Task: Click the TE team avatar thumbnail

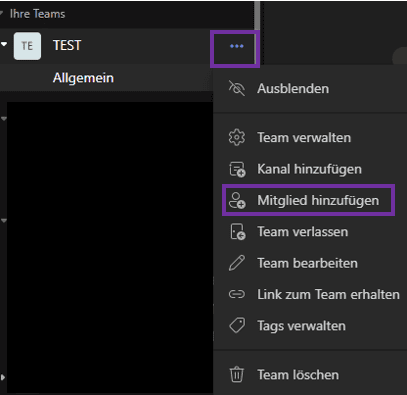Action: point(27,46)
